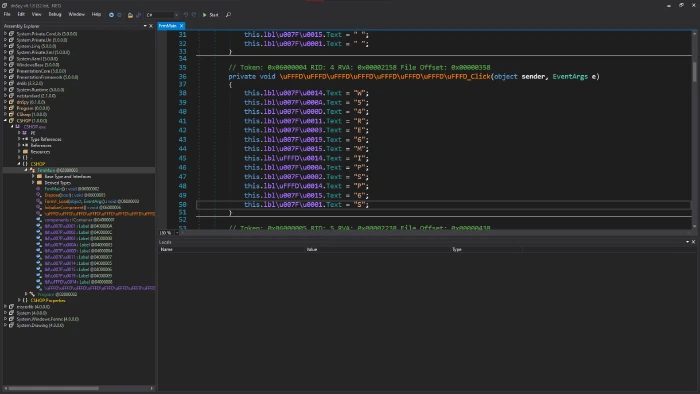700x394 pixels.
Task: Click the Name column header in Locals
Action: pyautogui.click(x=167, y=249)
